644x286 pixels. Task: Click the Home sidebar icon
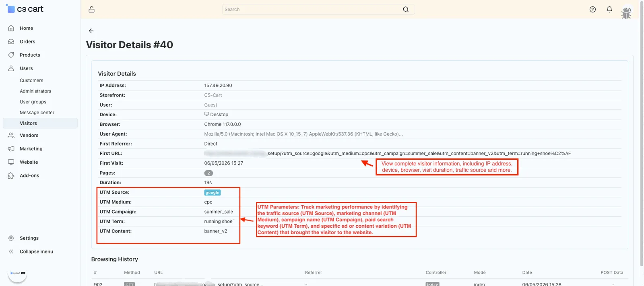(11, 28)
